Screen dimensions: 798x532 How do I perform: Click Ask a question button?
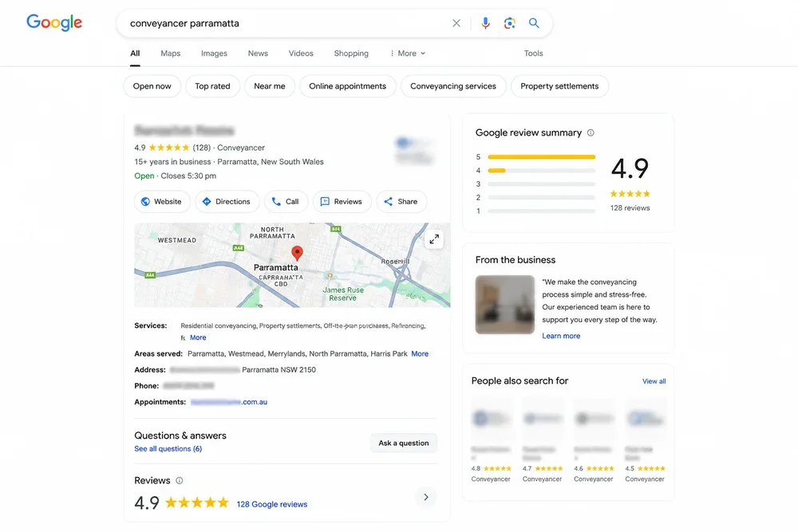(404, 443)
